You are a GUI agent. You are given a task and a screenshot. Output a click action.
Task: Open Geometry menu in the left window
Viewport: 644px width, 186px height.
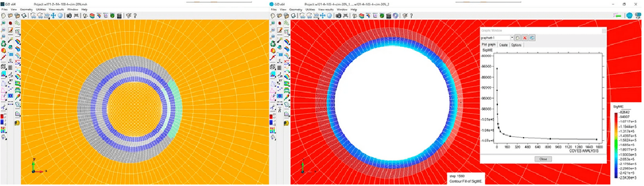click(x=26, y=9)
